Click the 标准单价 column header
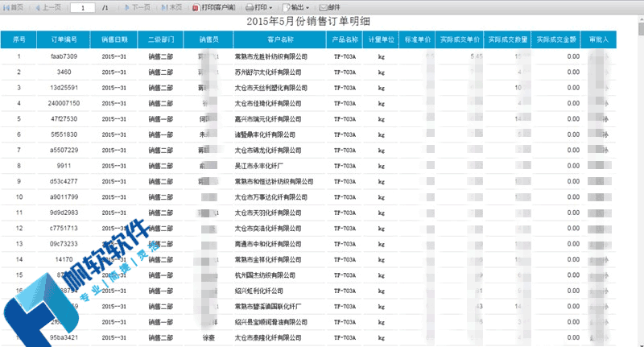 click(417, 39)
